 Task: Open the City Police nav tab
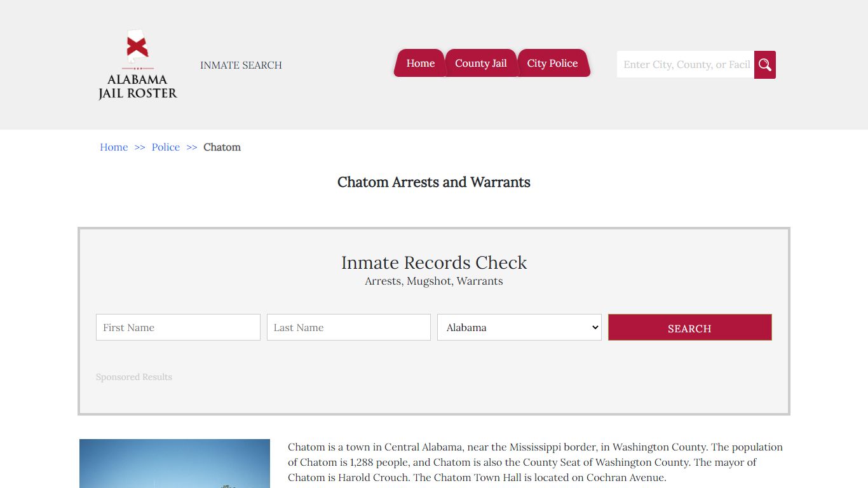(553, 64)
